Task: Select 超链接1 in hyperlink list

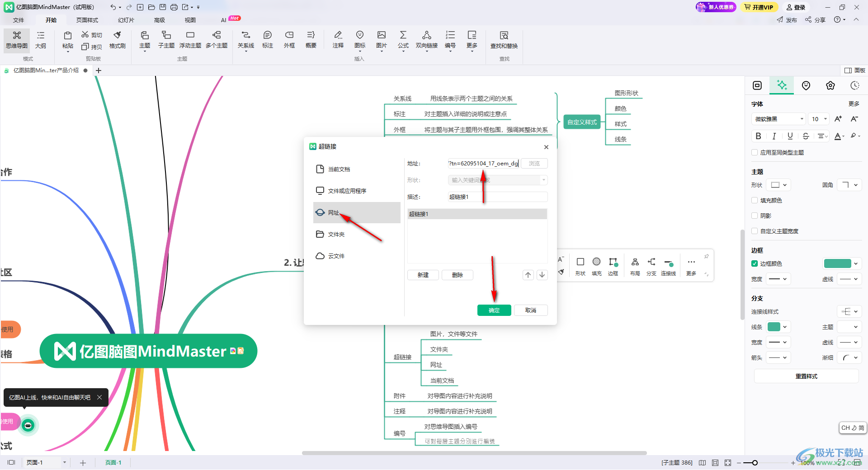Action: pos(477,214)
